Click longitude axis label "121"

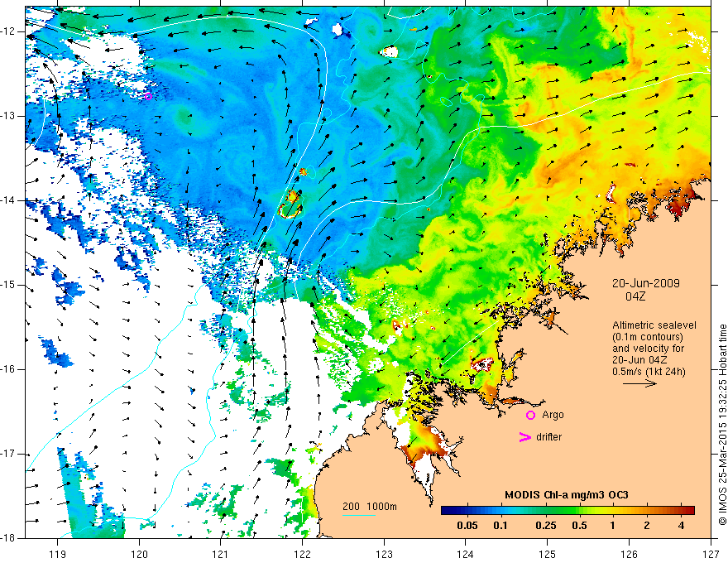(221, 554)
